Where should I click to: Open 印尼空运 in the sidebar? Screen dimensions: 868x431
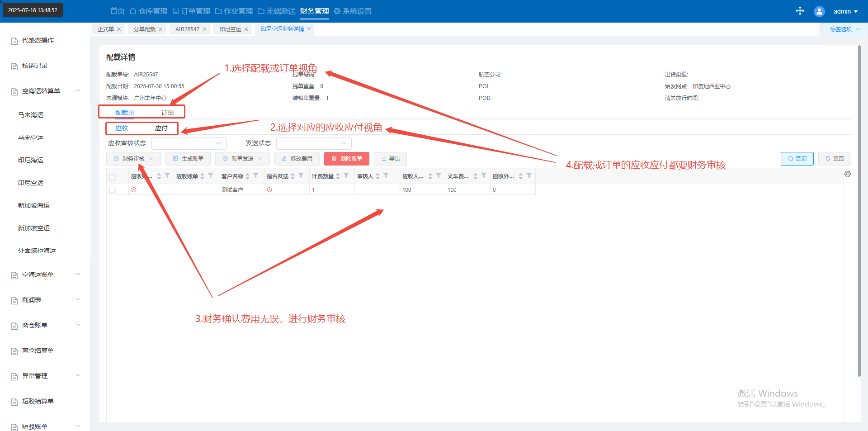pos(31,183)
